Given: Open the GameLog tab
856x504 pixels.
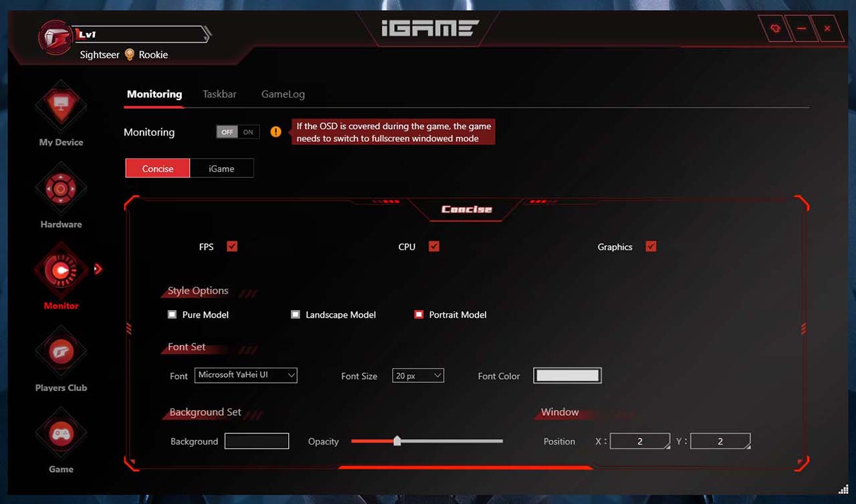Looking at the screenshot, I should [283, 94].
